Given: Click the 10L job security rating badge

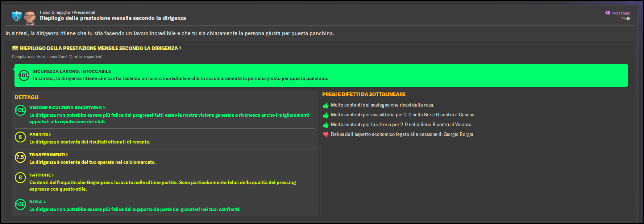Looking at the screenshot, I should (24, 75).
